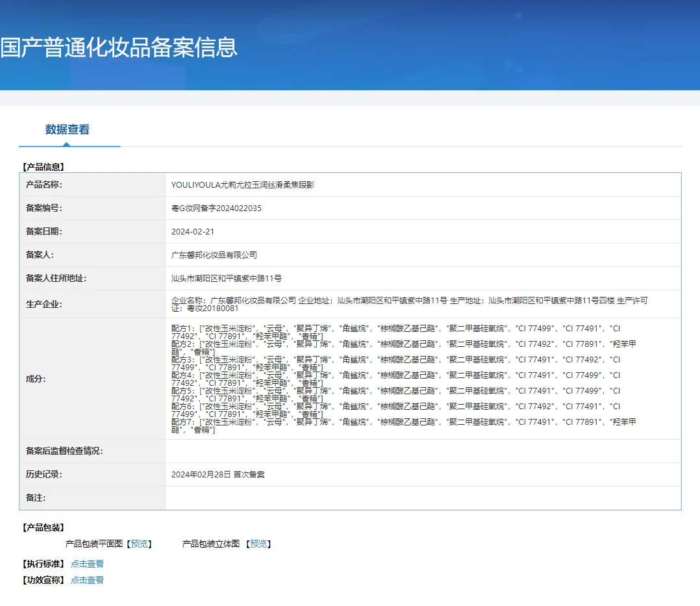The width and height of the screenshot is (700, 606).
Task: Select the 配方5 ingredient line
Action: (395, 395)
